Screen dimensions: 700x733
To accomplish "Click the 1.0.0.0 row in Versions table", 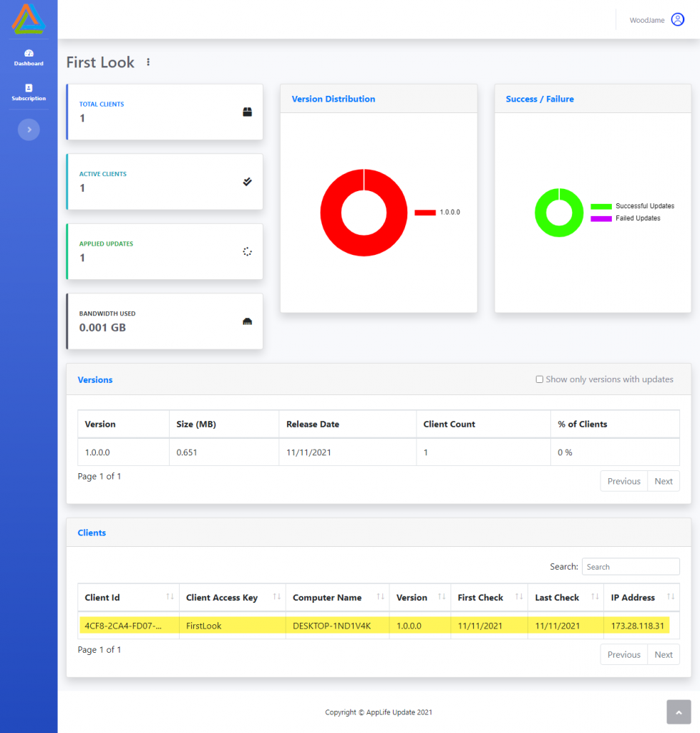I will click(x=379, y=452).
